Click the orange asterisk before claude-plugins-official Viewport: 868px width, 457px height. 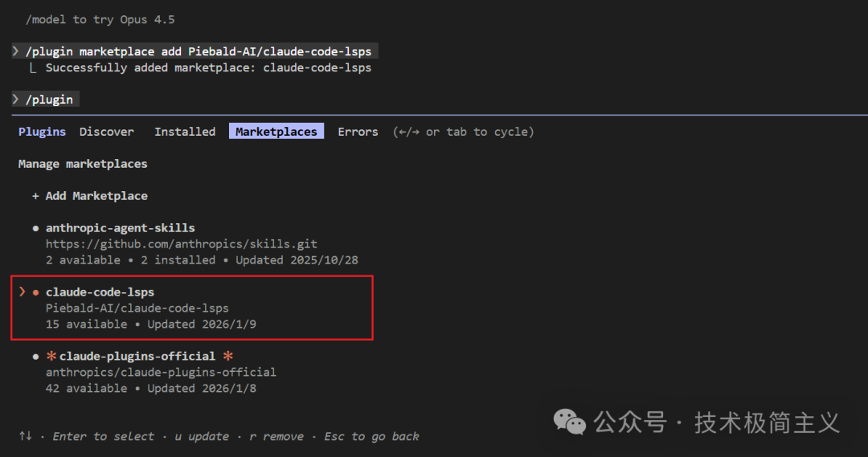51,356
